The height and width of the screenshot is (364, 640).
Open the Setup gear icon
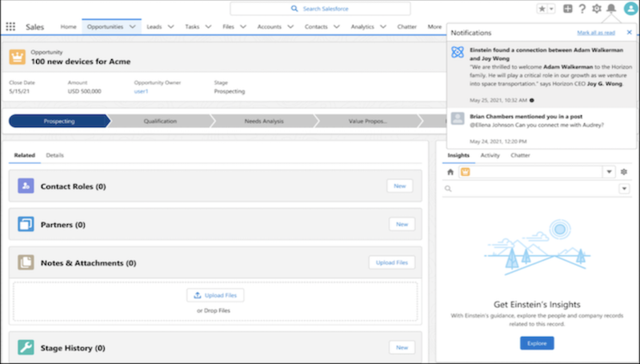[597, 9]
